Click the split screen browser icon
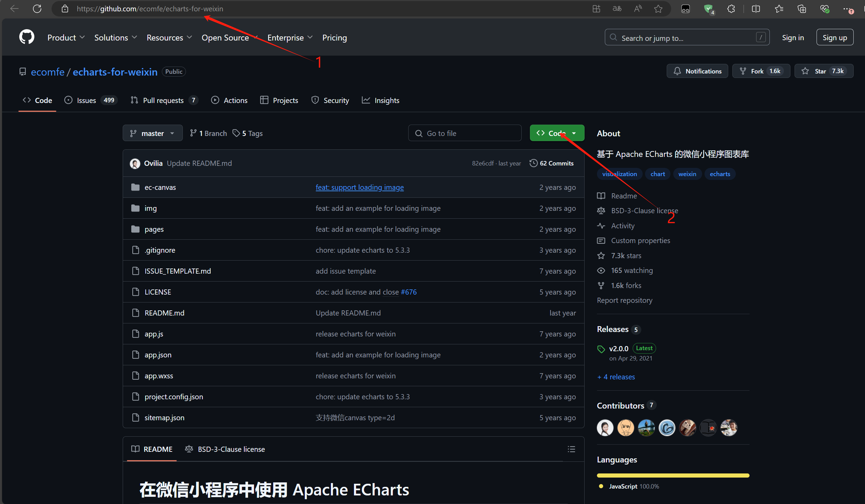The width and height of the screenshot is (865, 504). pyautogui.click(x=756, y=9)
